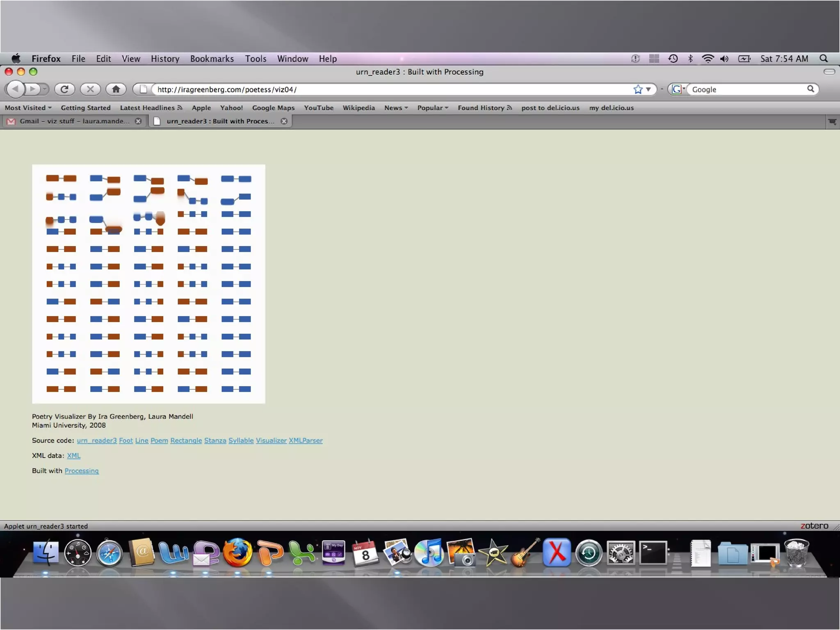Viewport: 840px width, 630px height.
Task: Click the Home toolbar button
Action: click(116, 89)
